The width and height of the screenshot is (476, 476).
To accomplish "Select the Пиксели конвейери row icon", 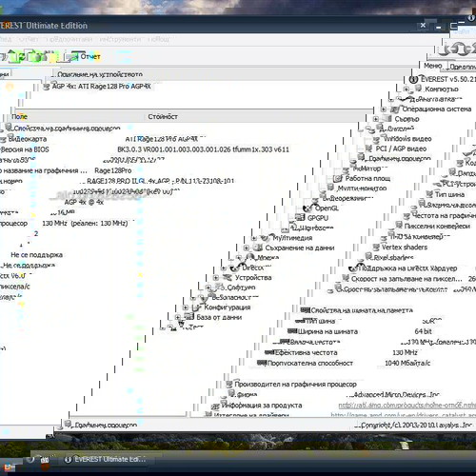I will [399, 226].
